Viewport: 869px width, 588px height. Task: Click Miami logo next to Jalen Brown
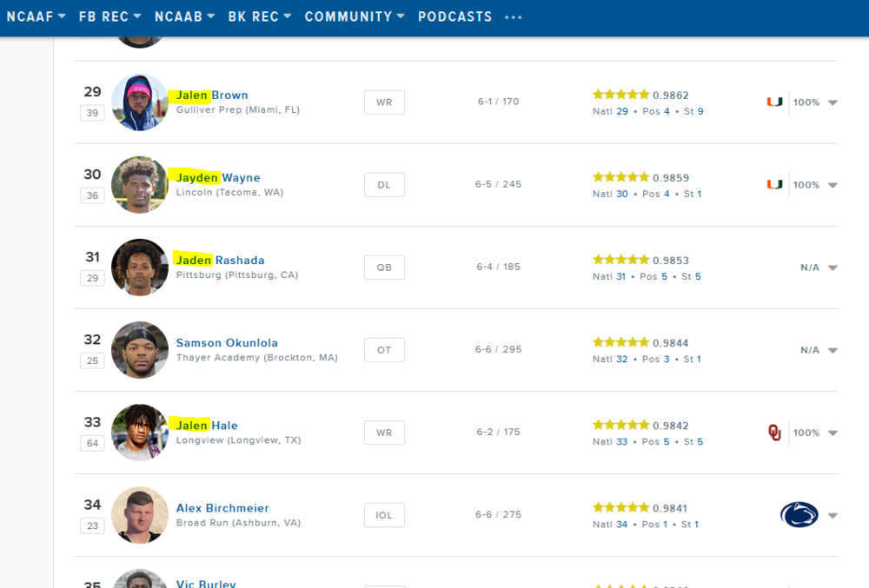[774, 102]
